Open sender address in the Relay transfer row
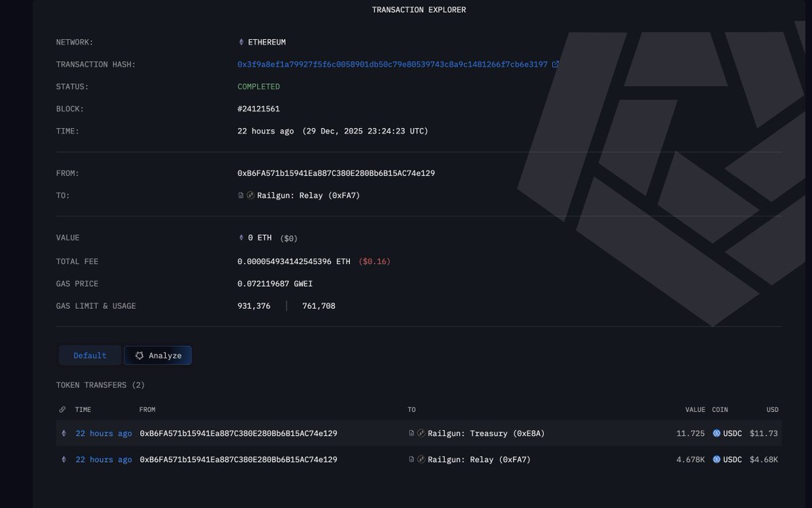The width and height of the screenshot is (812, 508). click(238, 459)
